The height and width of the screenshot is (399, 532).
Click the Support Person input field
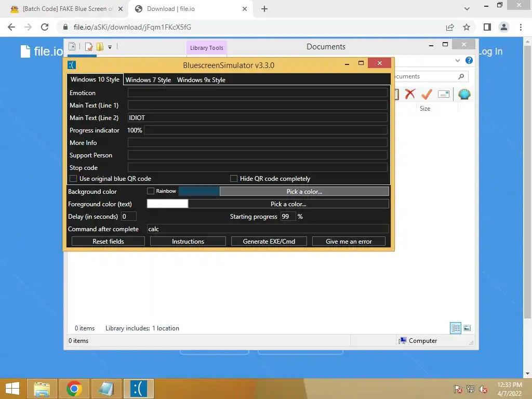(x=258, y=155)
